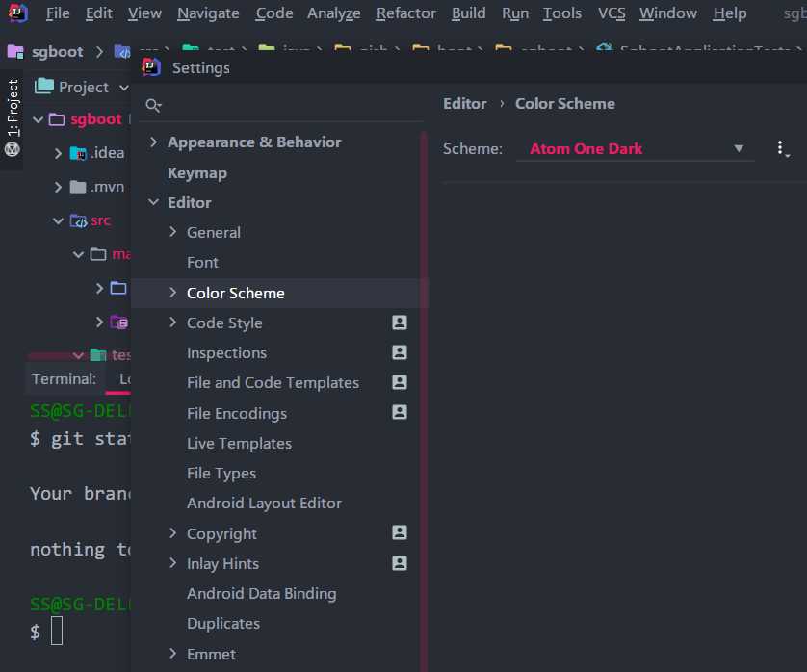
Task: Click the terminal command prompt cursor
Action: 57,631
